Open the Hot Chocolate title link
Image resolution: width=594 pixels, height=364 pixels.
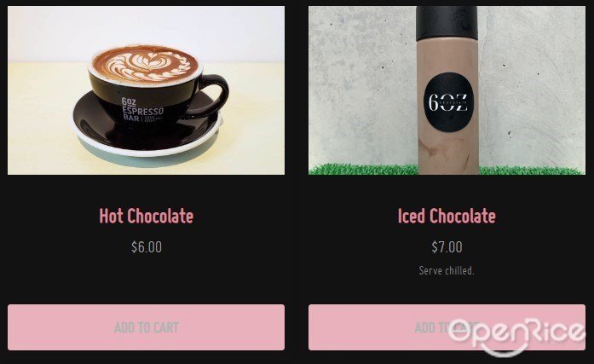coord(147,216)
